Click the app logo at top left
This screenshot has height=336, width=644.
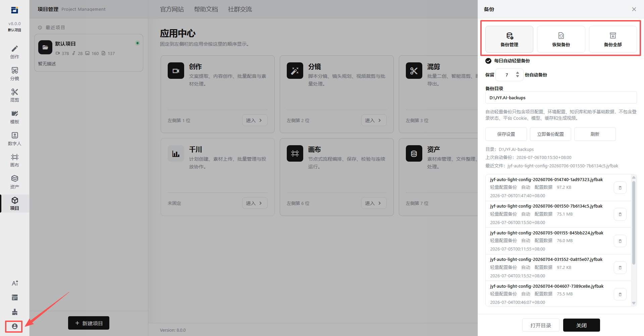coord(14,10)
